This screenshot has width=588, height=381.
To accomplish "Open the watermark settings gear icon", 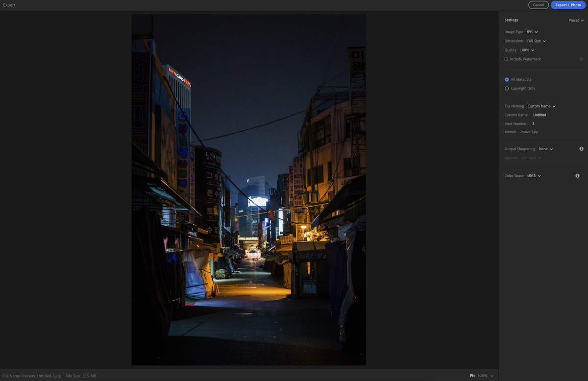I will click(581, 59).
